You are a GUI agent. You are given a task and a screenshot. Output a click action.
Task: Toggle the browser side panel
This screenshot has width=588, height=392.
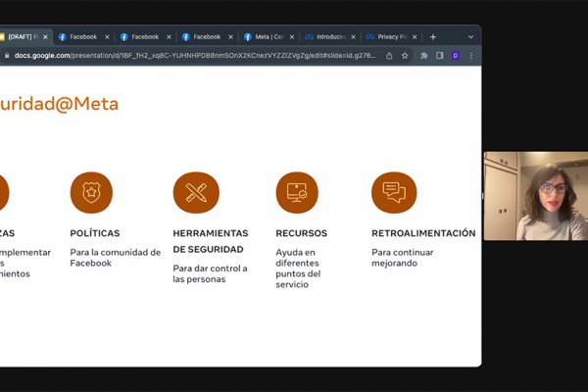tap(439, 56)
